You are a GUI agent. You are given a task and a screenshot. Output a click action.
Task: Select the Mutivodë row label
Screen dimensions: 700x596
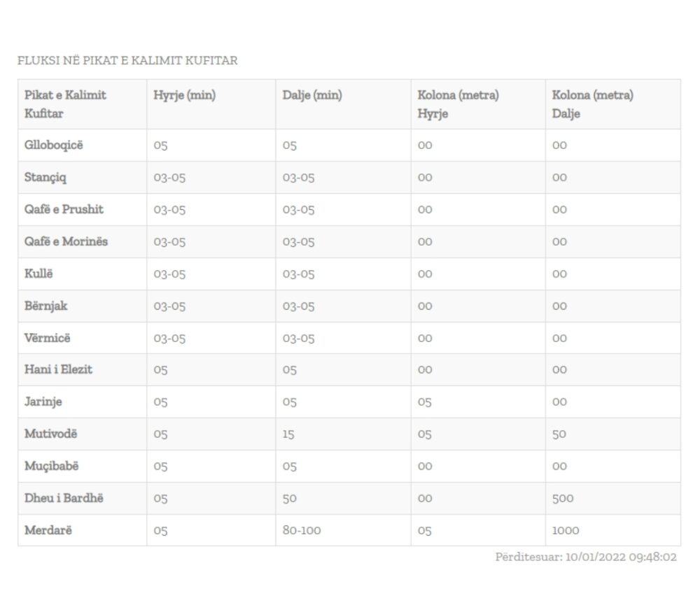(50, 434)
